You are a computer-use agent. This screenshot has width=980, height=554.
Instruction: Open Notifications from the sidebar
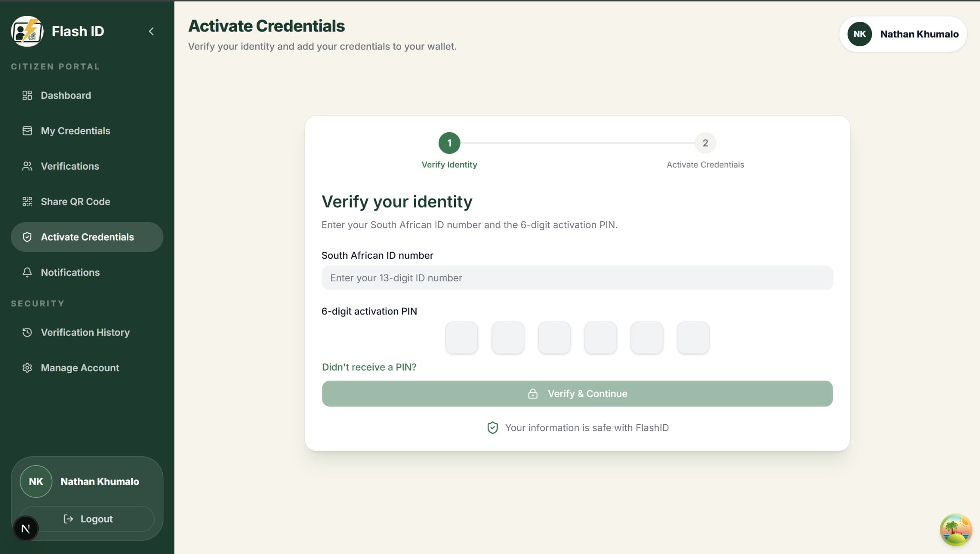click(x=87, y=273)
